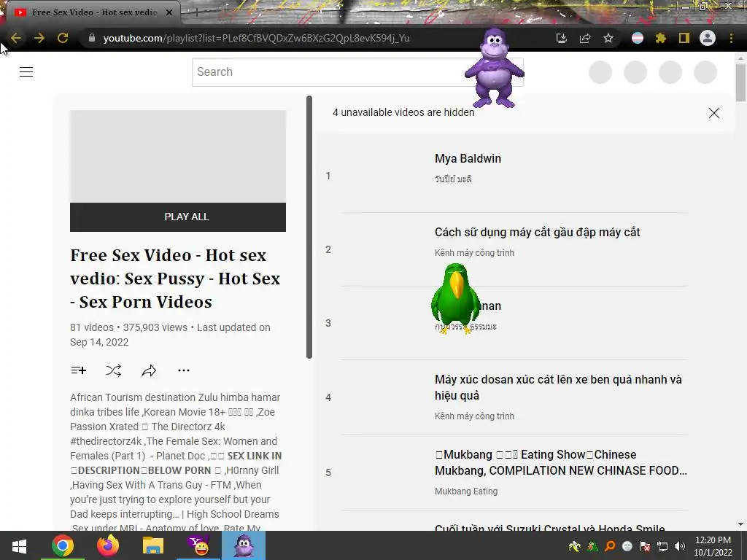The image size is (747, 560).
Task: Click the left panel scrollbar
Action: pyautogui.click(x=309, y=227)
